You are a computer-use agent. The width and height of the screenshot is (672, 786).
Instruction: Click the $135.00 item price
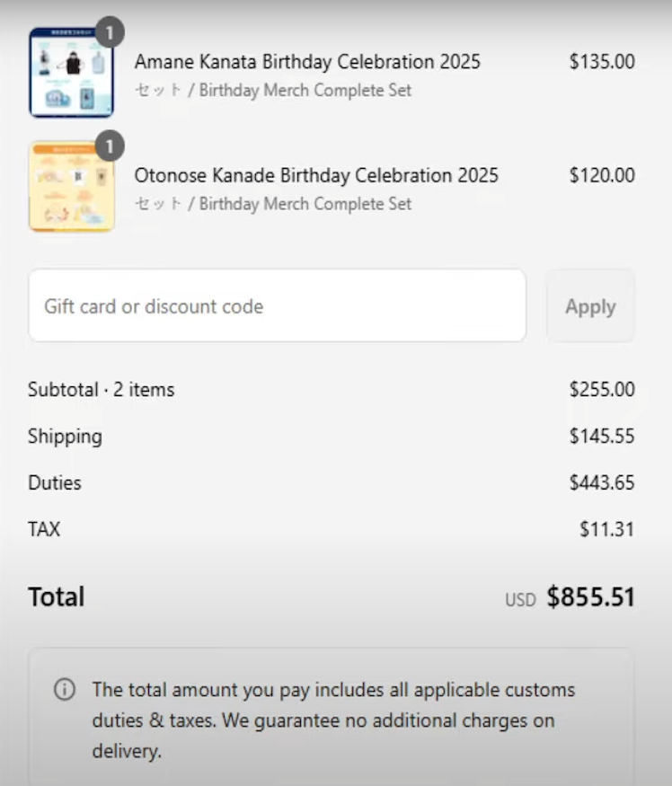click(602, 62)
